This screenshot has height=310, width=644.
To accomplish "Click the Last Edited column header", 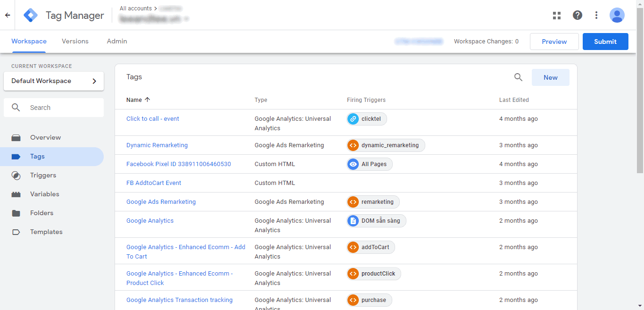I will pos(514,100).
